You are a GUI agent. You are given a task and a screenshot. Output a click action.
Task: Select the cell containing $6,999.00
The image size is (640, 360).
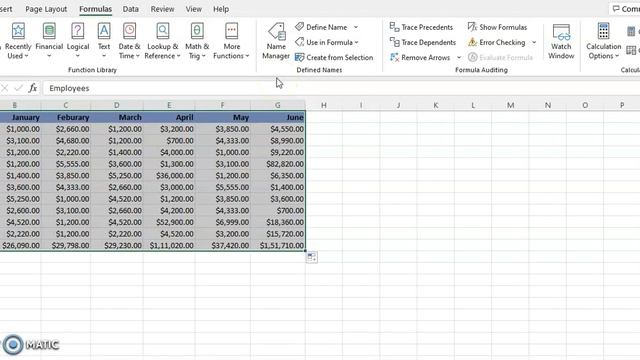222,222
